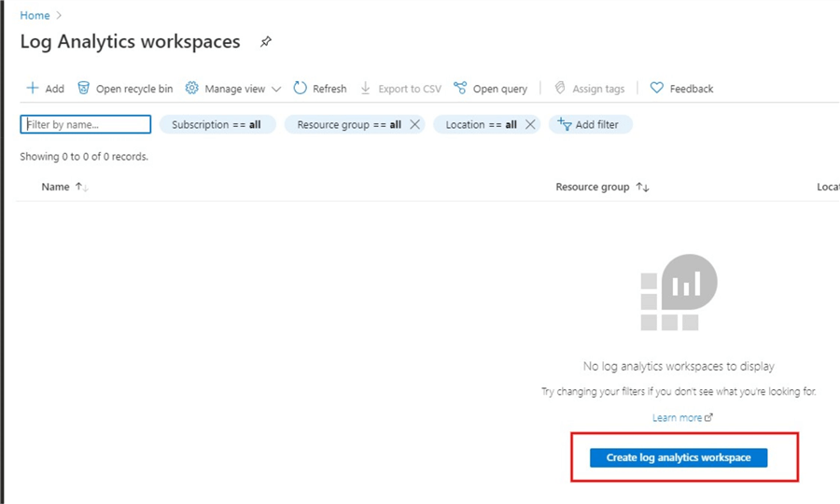This screenshot has height=504, width=840.
Task: Sort by Name column header
Action: point(64,187)
